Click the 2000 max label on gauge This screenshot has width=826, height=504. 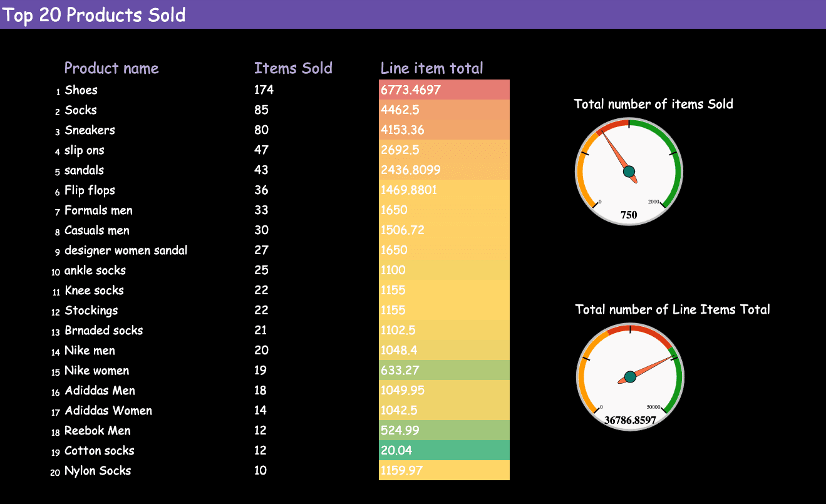pyautogui.click(x=654, y=202)
